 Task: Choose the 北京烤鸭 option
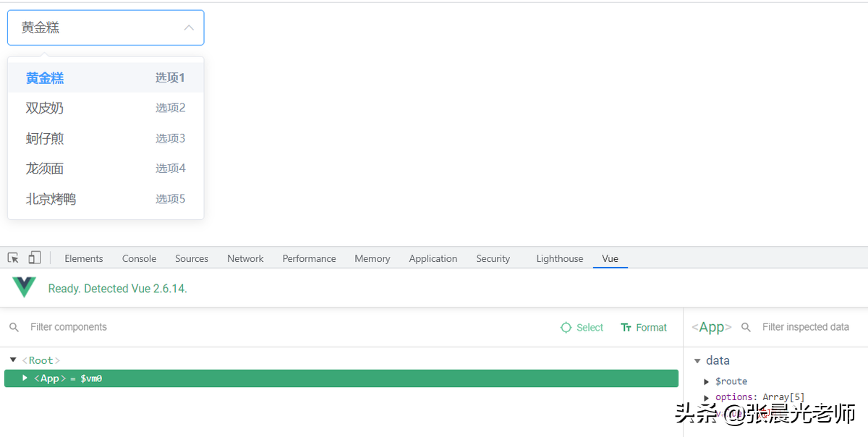coord(106,199)
